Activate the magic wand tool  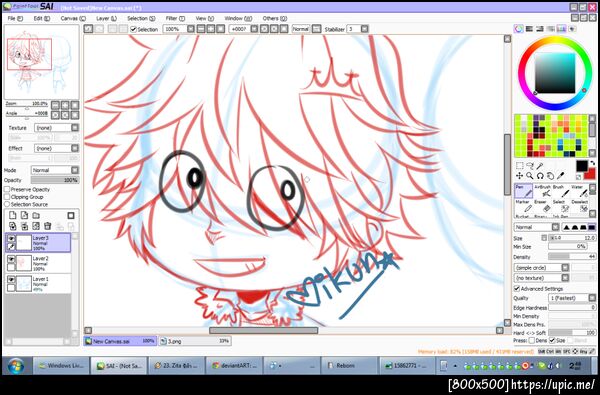[x=540, y=166]
